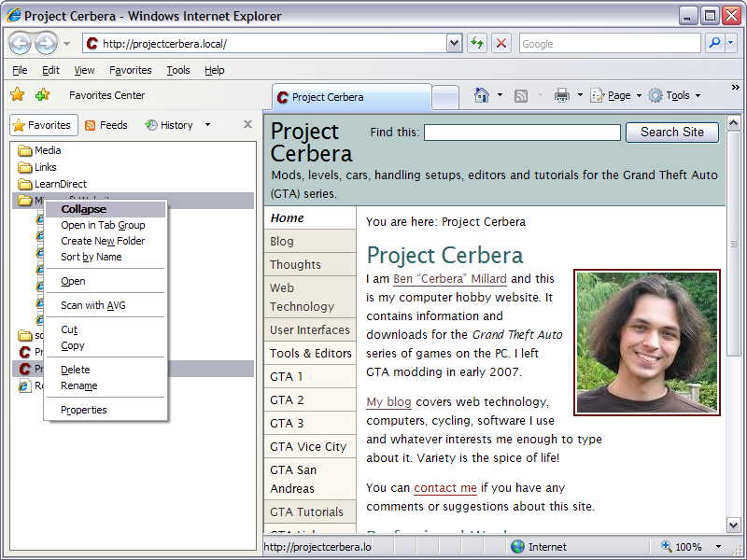Click the Home toolbar icon
Screen dimensions: 747x560
click(482, 95)
